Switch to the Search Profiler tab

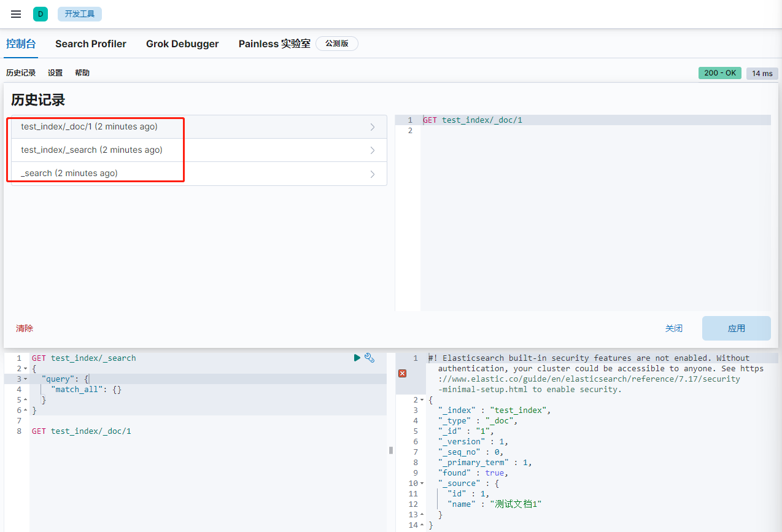91,44
